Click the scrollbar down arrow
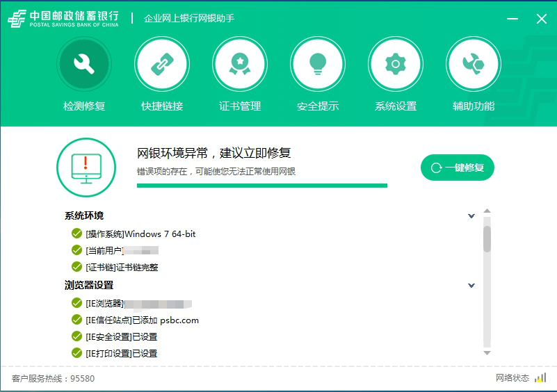Screen dimensions: 557x392 pos(487,353)
